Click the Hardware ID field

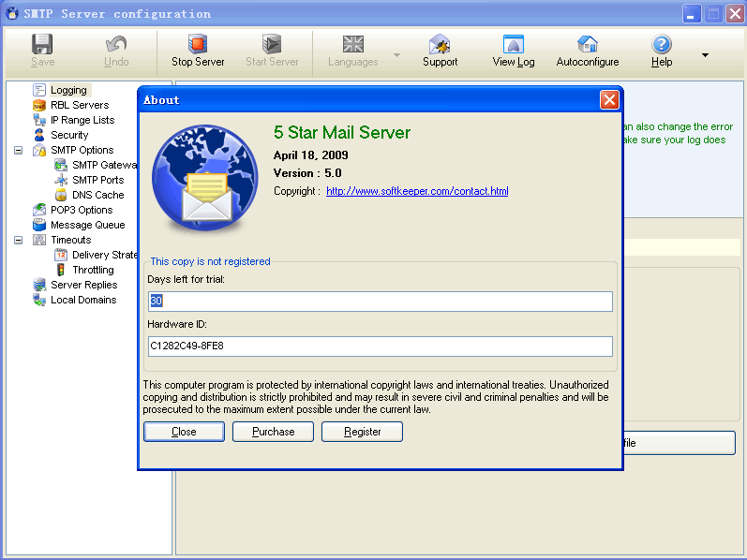381,346
